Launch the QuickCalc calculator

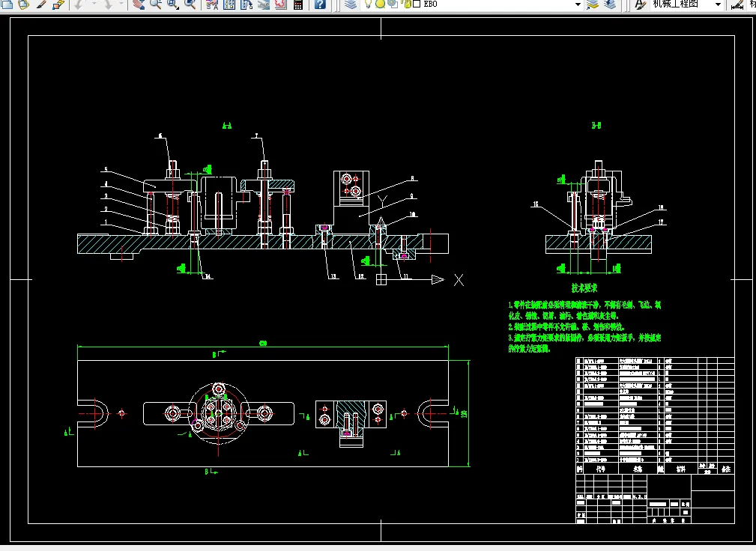[298, 4]
